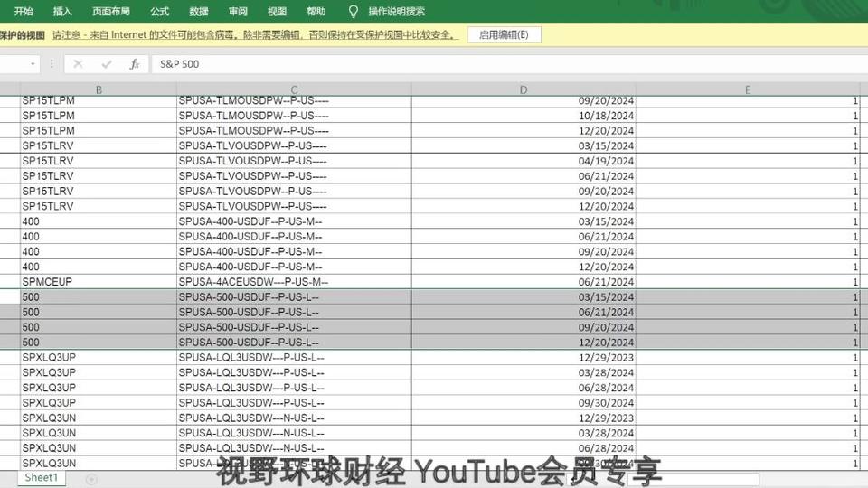Click date cell 09/30/2024
868x488 pixels.
tap(524, 403)
